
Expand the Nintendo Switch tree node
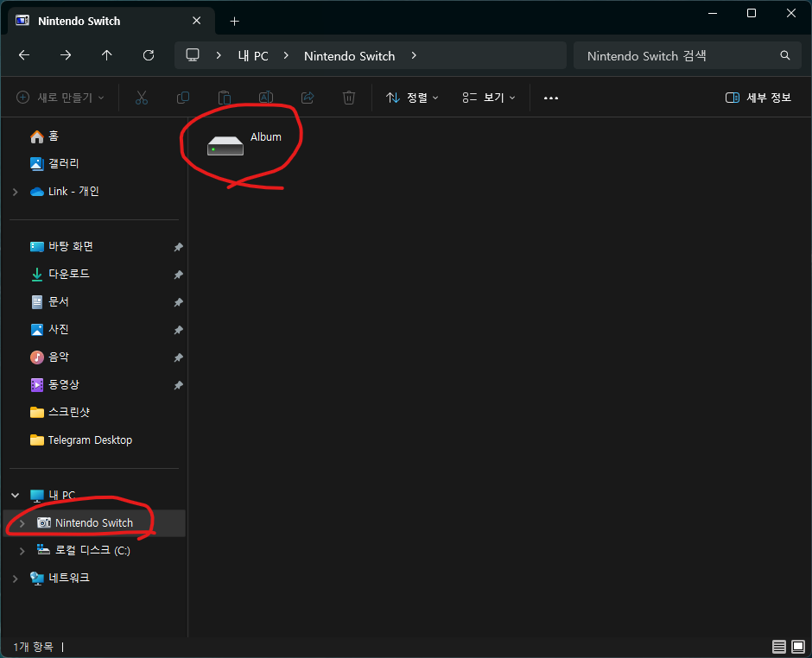point(22,523)
